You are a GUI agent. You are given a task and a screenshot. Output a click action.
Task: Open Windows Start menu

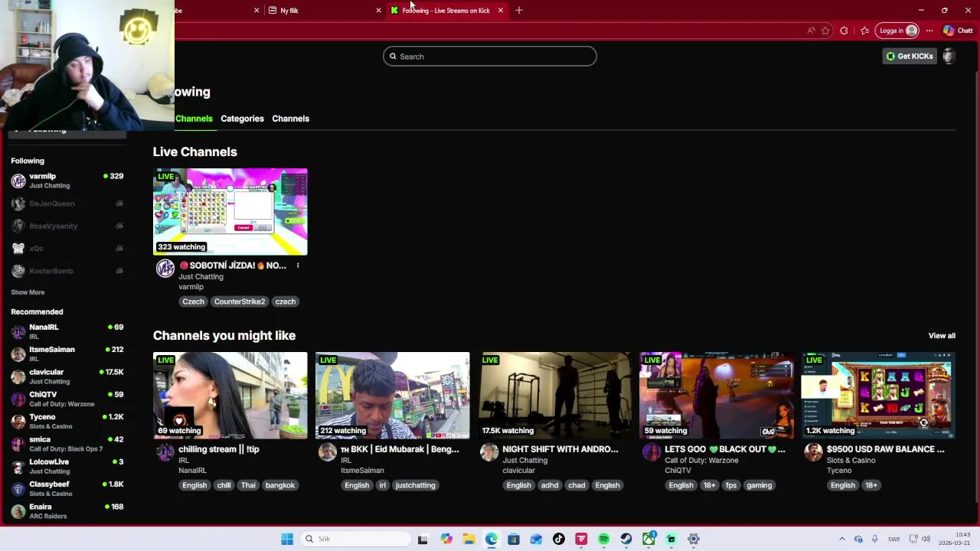pyautogui.click(x=287, y=539)
